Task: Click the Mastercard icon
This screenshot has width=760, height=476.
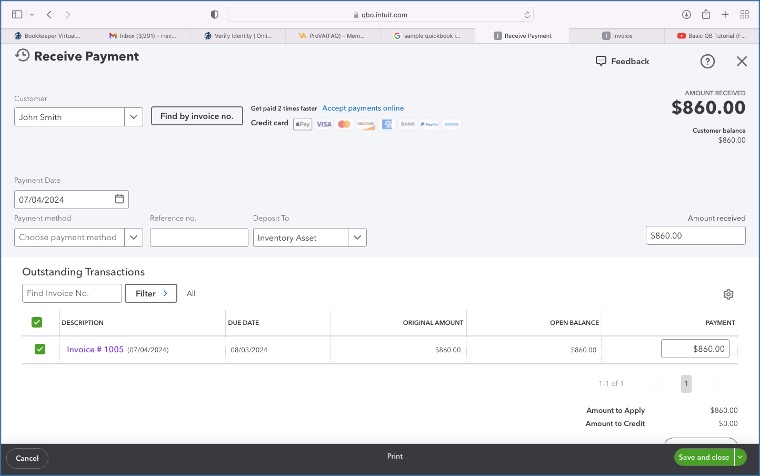Action: point(344,125)
